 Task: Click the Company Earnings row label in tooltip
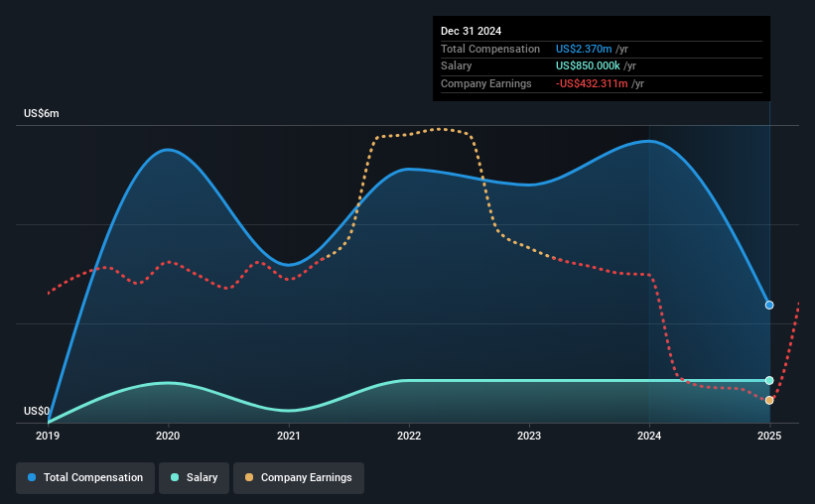[486, 83]
